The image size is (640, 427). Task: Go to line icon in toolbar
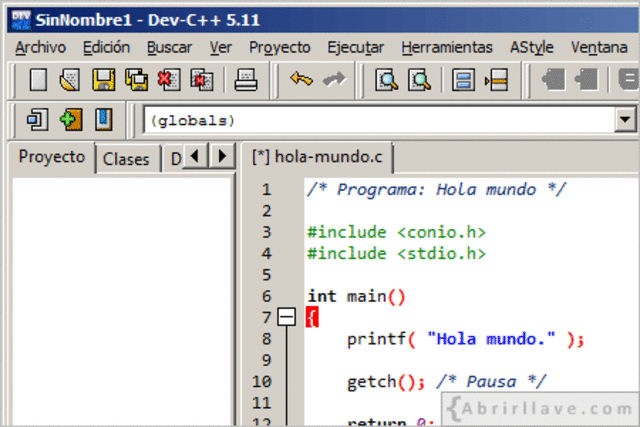point(496,80)
